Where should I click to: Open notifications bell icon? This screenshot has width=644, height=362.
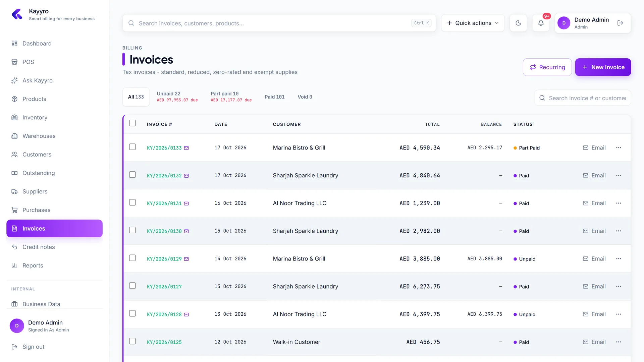(x=541, y=23)
